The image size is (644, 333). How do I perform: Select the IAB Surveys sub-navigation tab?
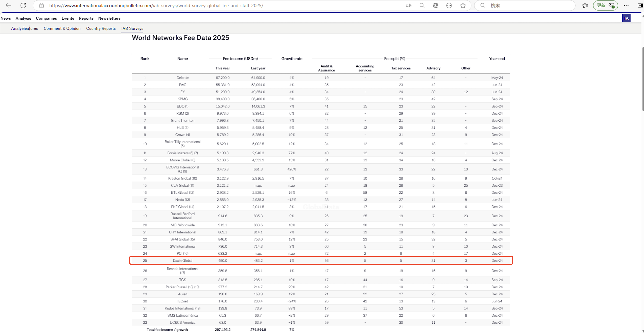click(x=132, y=29)
